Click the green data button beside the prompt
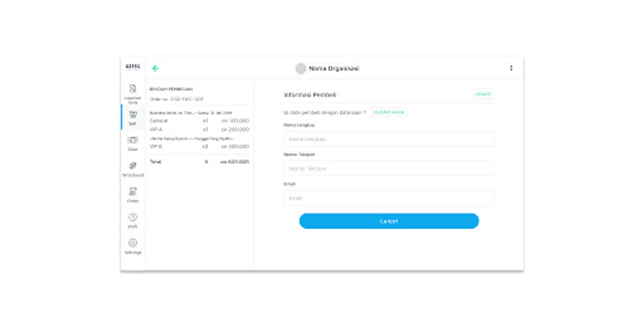The image size is (644, 314). (x=389, y=112)
